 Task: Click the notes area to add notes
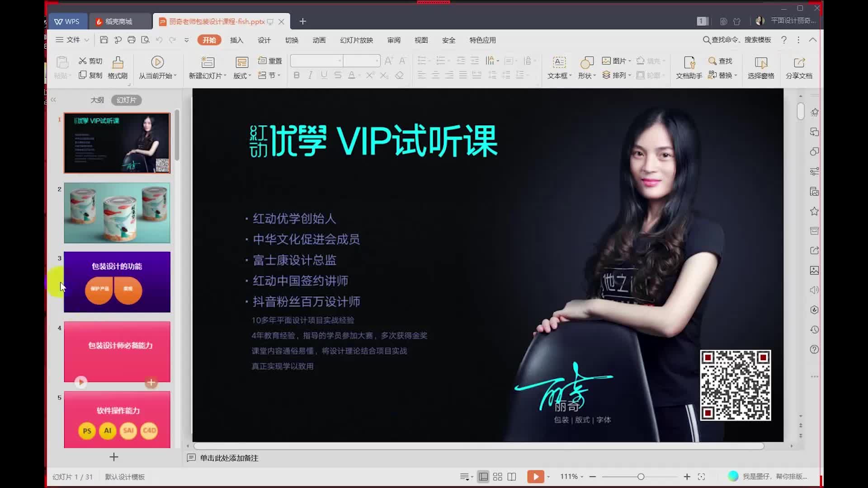click(229, 458)
